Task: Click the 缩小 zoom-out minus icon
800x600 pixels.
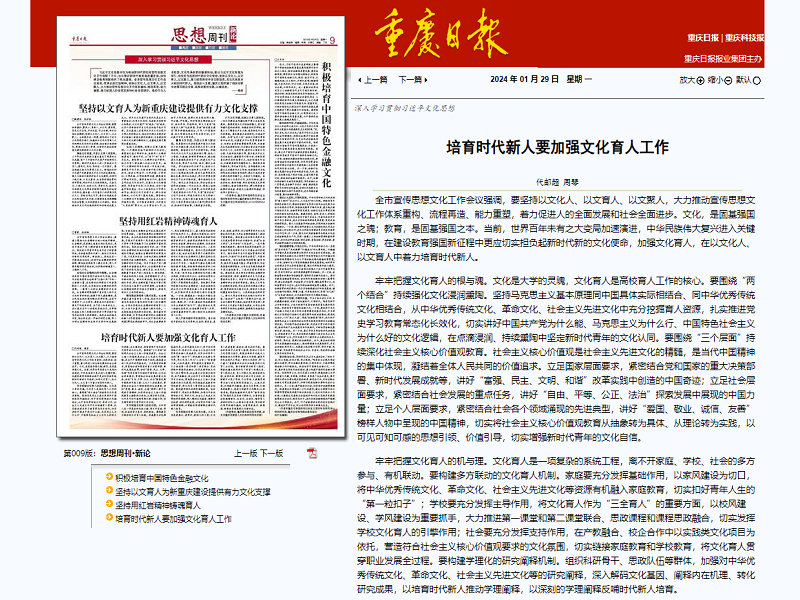Action: click(x=728, y=81)
